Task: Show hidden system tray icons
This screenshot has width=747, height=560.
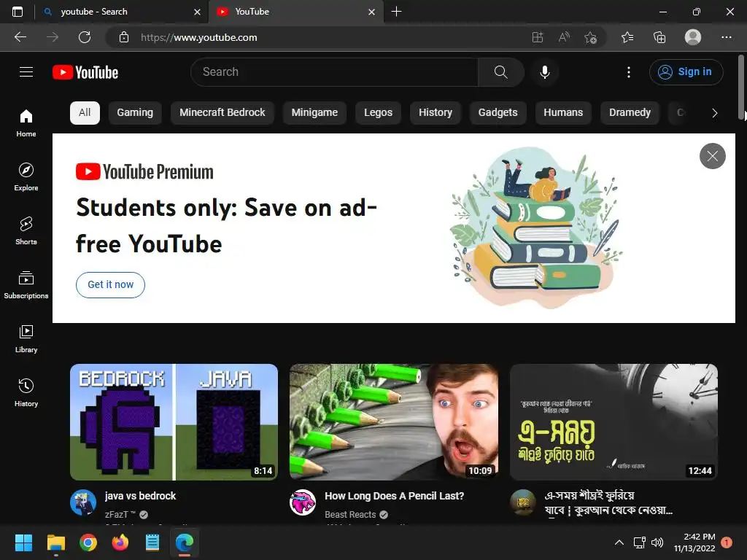Action: (x=619, y=542)
